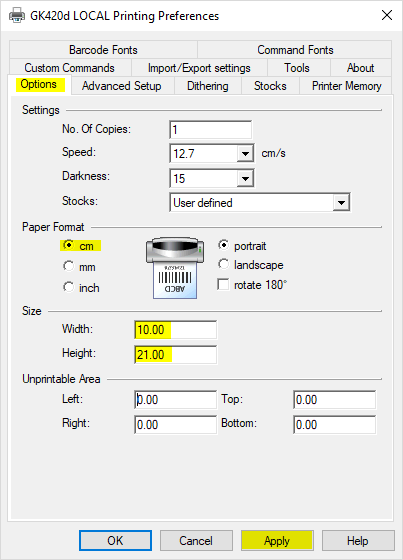The height and width of the screenshot is (560, 403).
Task: Open the Dithering tab
Action: [208, 86]
